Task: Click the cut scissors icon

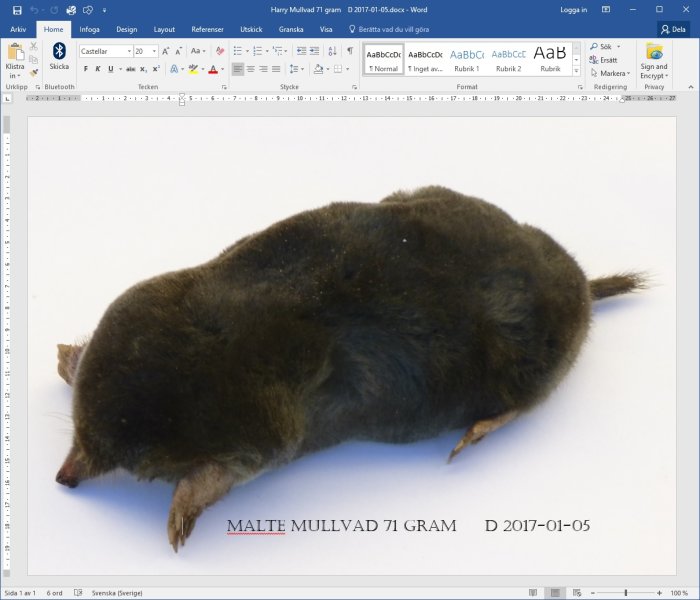Action: click(33, 46)
